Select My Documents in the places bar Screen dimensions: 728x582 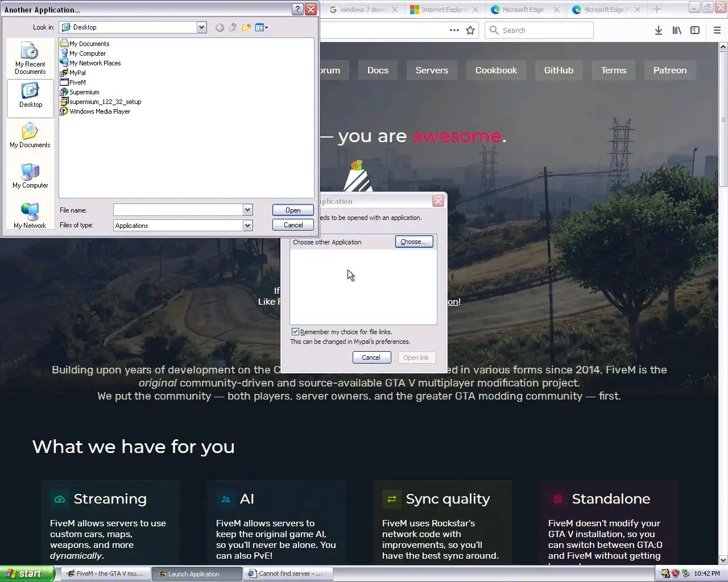30,135
